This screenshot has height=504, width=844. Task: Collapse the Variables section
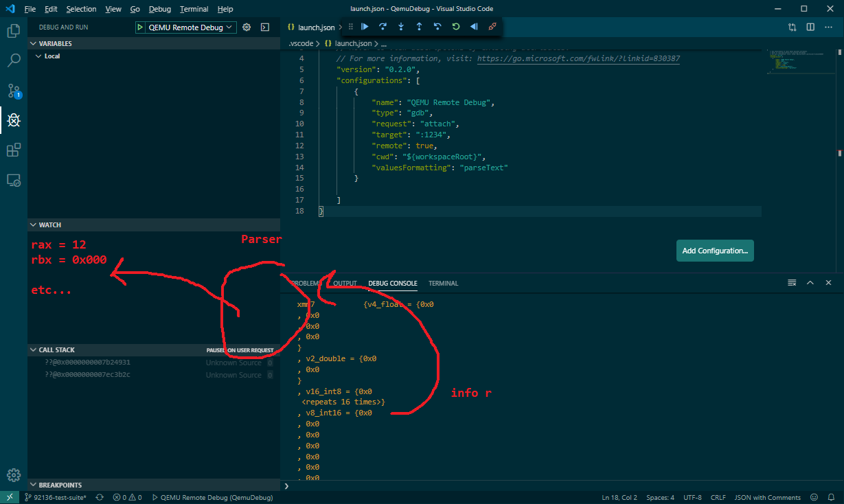tap(154, 43)
